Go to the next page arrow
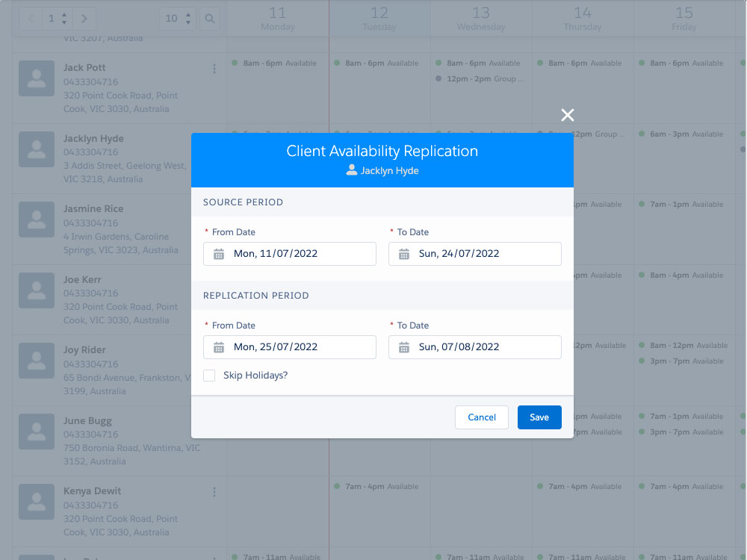This screenshot has height=560, width=747. click(x=84, y=18)
